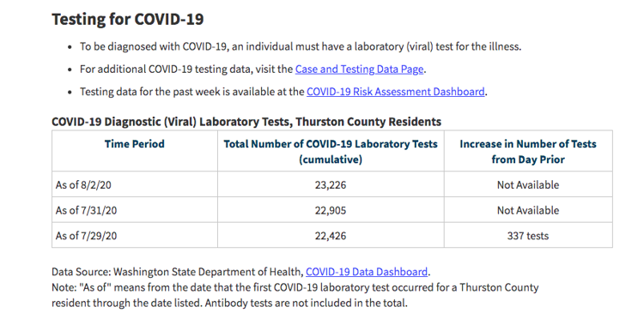The height and width of the screenshot is (325, 644).
Task: Click the 23,226 total tests cell
Action: pyautogui.click(x=331, y=184)
